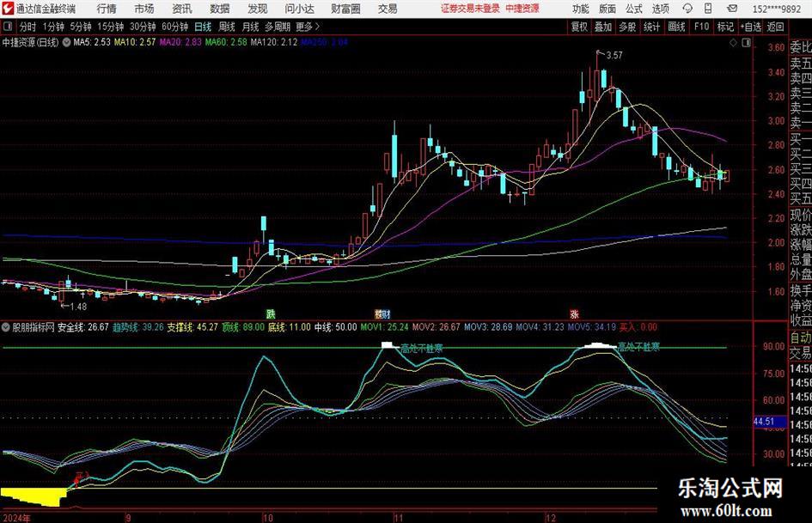Open settings circle for 股朋指标网 indicator

point(6,327)
